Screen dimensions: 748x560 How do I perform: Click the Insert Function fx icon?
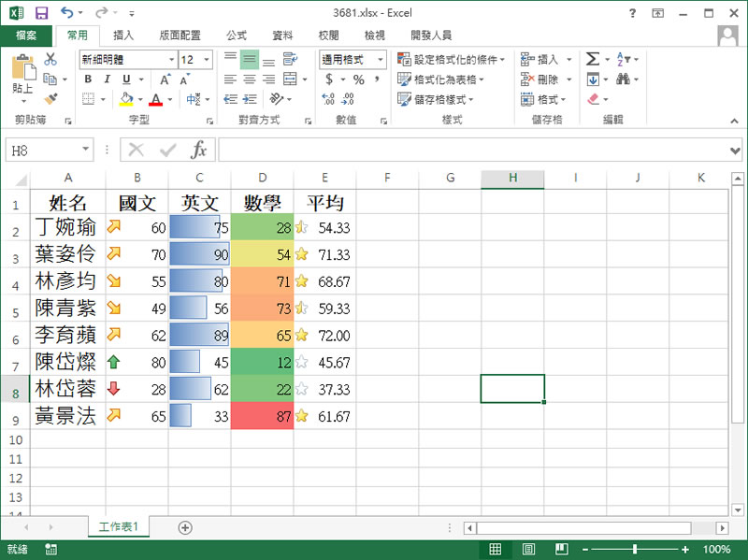coord(198,150)
